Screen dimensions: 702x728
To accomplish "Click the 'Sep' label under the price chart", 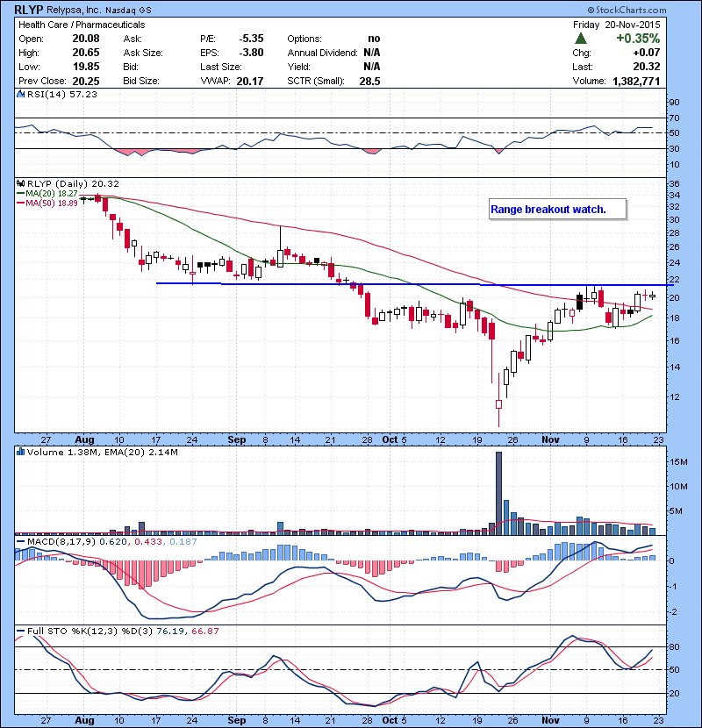I will point(236,439).
